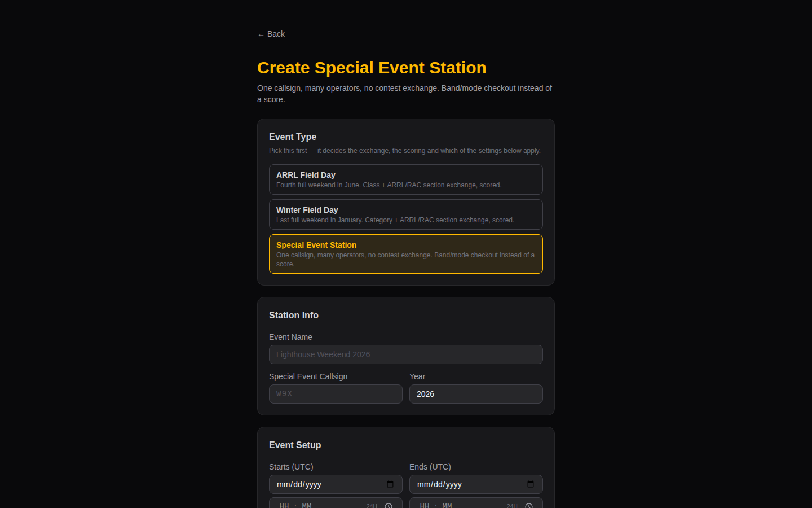Click the Station Info section heading
The height and width of the screenshot is (508, 812).
pyautogui.click(x=294, y=315)
